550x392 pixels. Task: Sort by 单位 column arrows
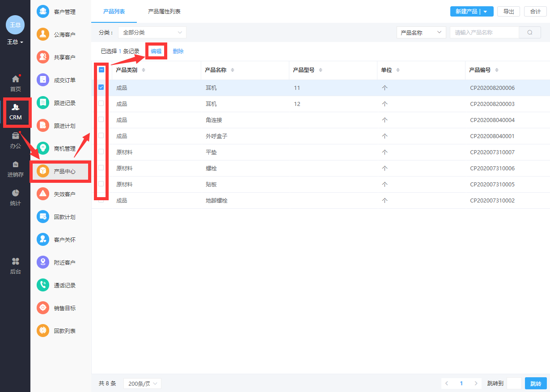pyautogui.click(x=398, y=70)
